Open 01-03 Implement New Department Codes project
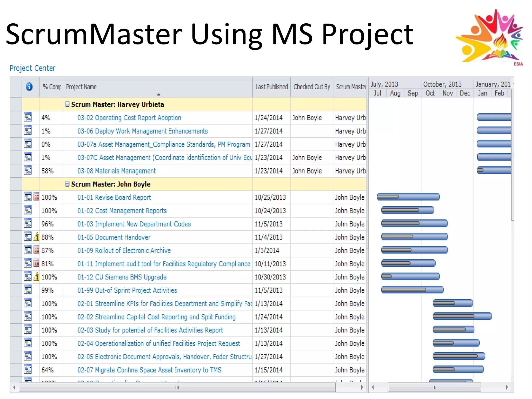 tap(134, 224)
